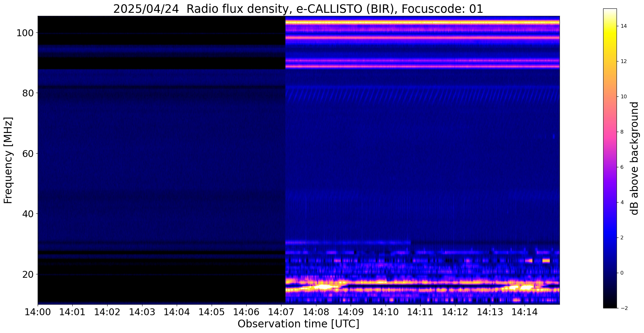Click the 14:03 time tick label
The width and height of the screenshot is (644, 333).
[142, 312]
